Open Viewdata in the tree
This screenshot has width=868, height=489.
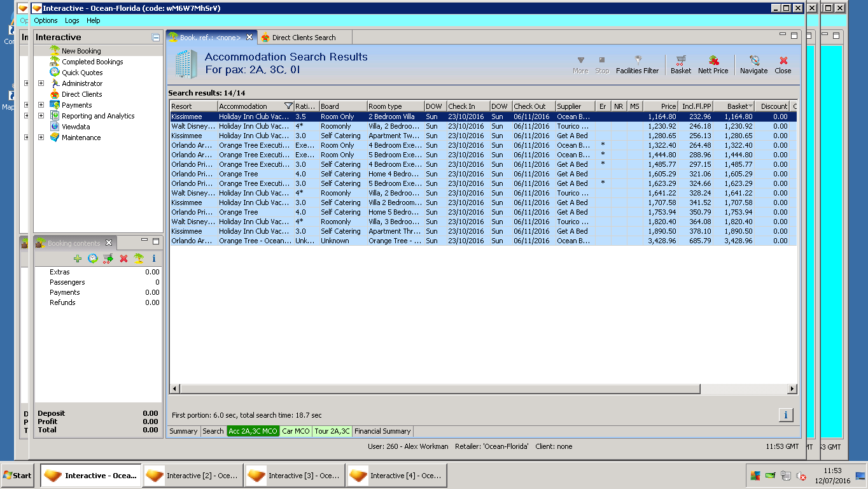coord(76,127)
